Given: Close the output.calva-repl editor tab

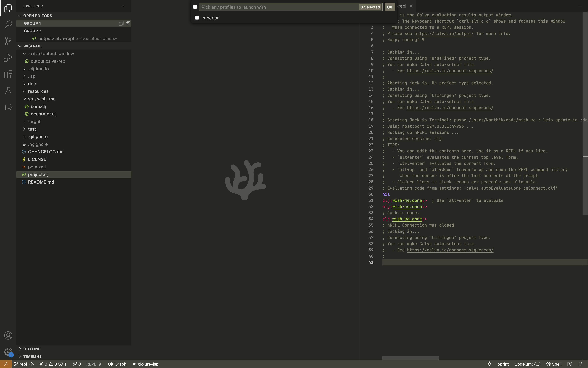Looking at the screenshot, I should click(411, 6).
